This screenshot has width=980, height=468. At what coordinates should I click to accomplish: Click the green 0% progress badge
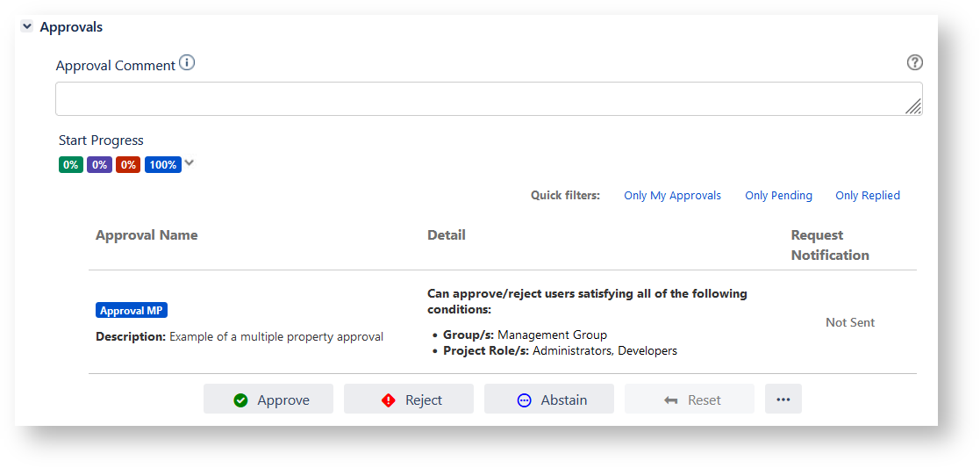(x=71, y=165)
